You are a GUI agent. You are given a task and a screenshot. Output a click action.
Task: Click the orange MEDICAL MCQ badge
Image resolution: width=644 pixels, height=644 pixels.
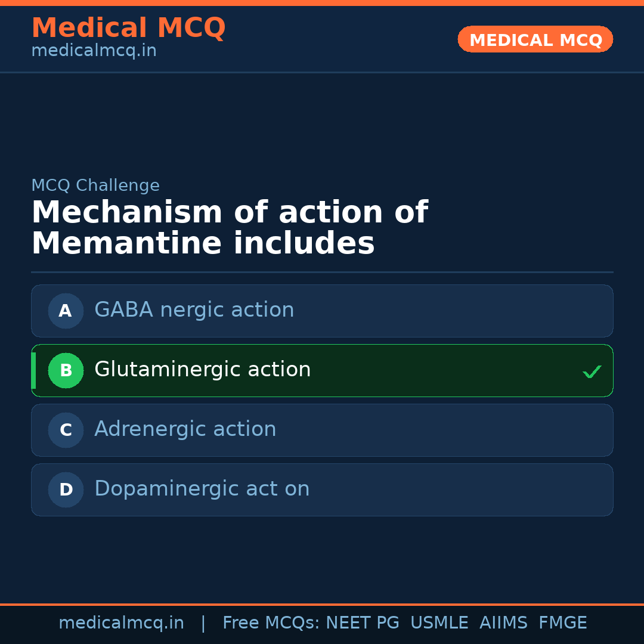(x=535, y=39)
